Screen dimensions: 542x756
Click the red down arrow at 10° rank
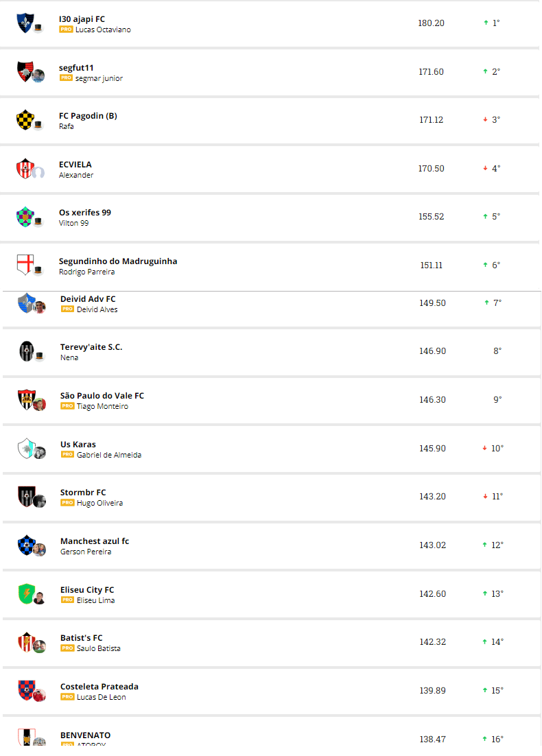[x=484, y=449]
